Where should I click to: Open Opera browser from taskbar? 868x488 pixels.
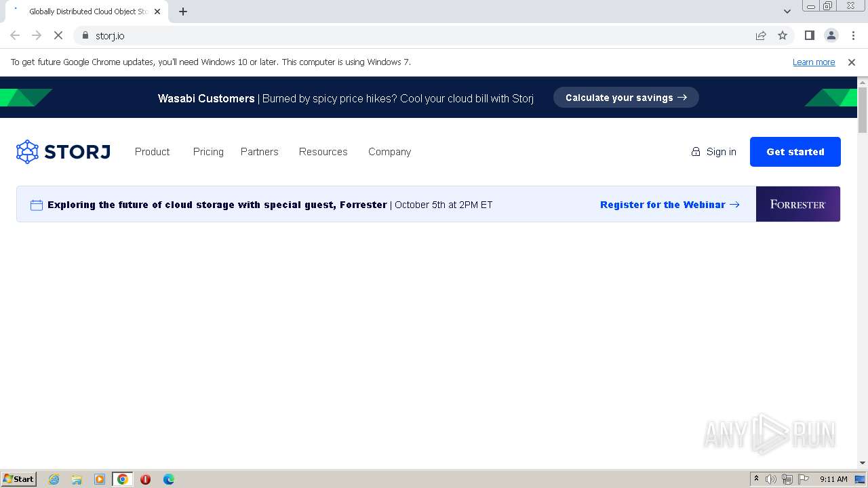(145, 479)
